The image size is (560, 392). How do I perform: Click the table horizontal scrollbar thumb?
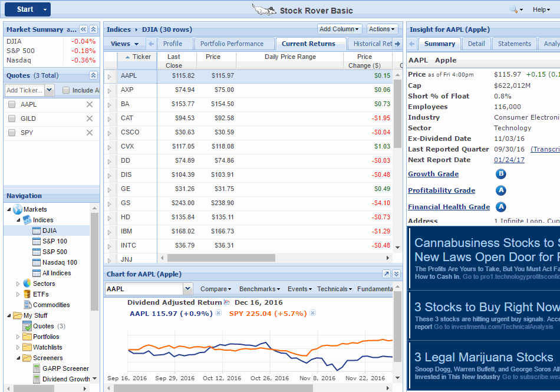click(x=221, y=258)
